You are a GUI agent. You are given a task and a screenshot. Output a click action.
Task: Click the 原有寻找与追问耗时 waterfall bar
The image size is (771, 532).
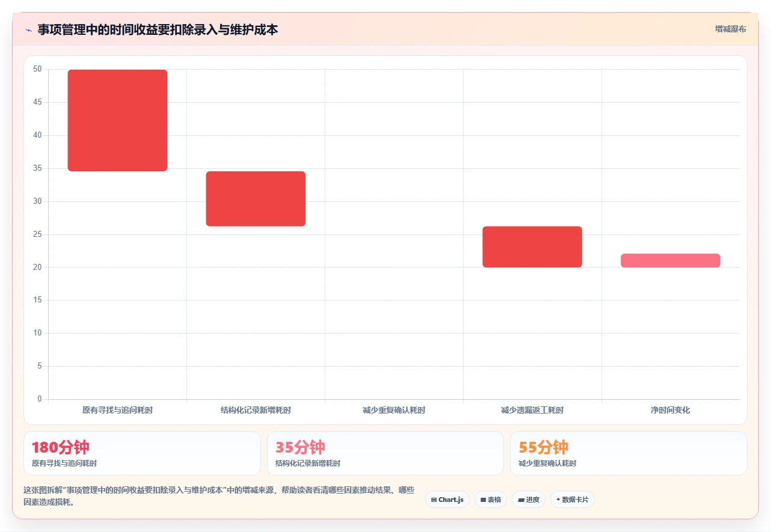click(117, 120)
